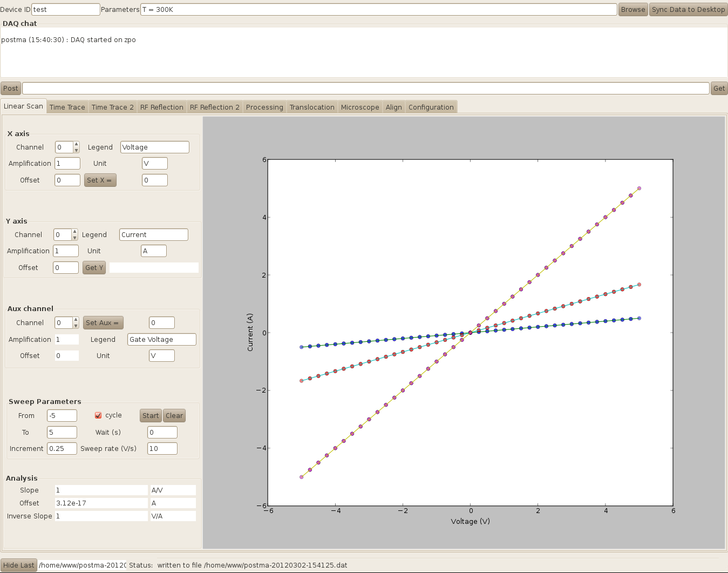This screenshot has height=573, width=728.
Task: Switch to the Time Trace 2 tab
Action: click(112, 107)
